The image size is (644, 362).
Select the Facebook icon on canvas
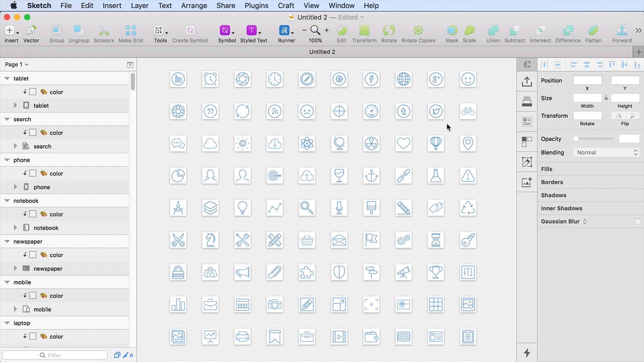point(371,79)
